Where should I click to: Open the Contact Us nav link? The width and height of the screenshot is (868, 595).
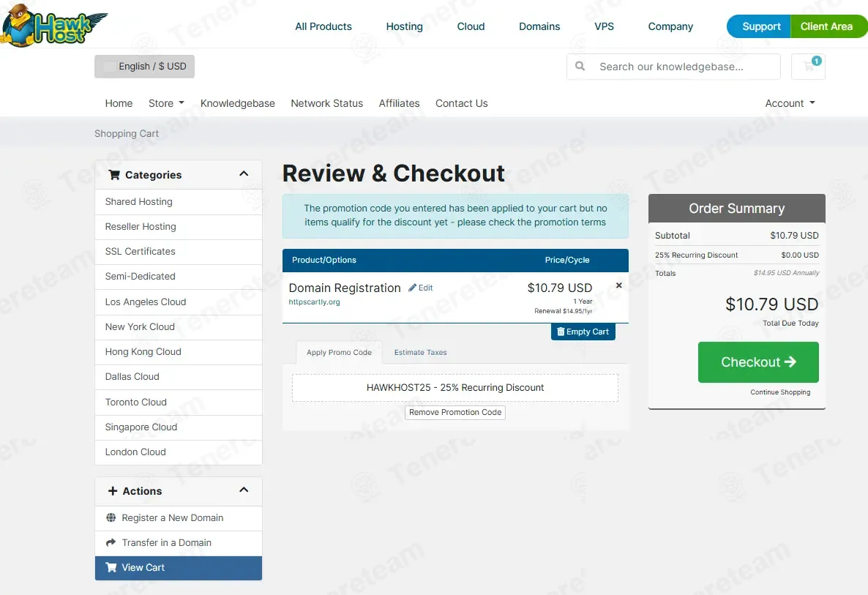coord(461,103)
